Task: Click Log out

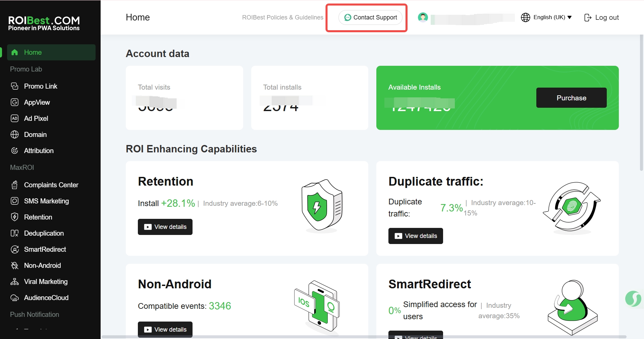Action: point(601,17)
